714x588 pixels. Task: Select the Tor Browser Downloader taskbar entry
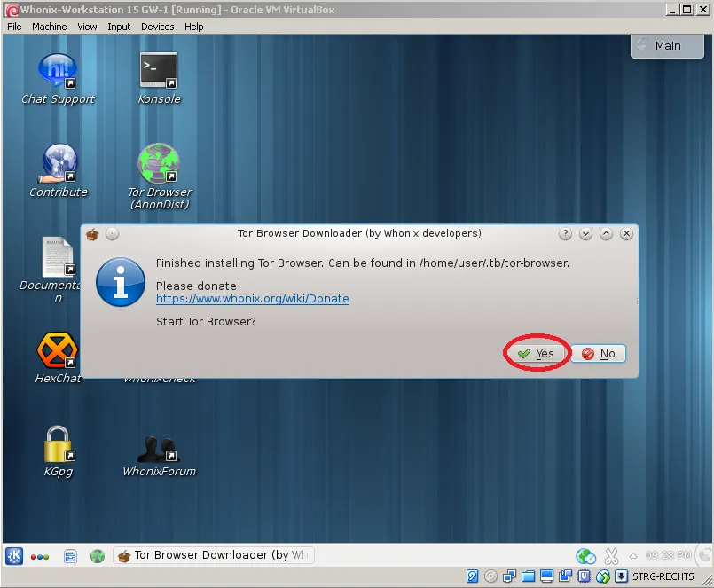(x=214, y=555)
